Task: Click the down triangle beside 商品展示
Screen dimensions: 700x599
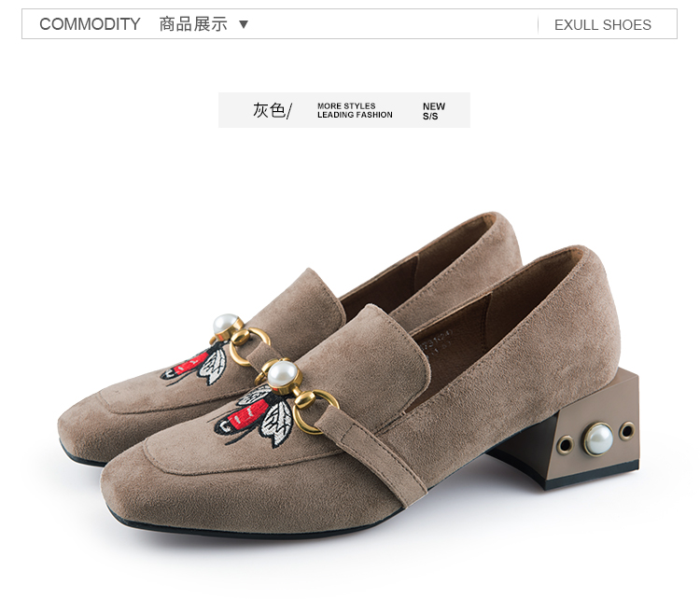Action: click(244, 24)
